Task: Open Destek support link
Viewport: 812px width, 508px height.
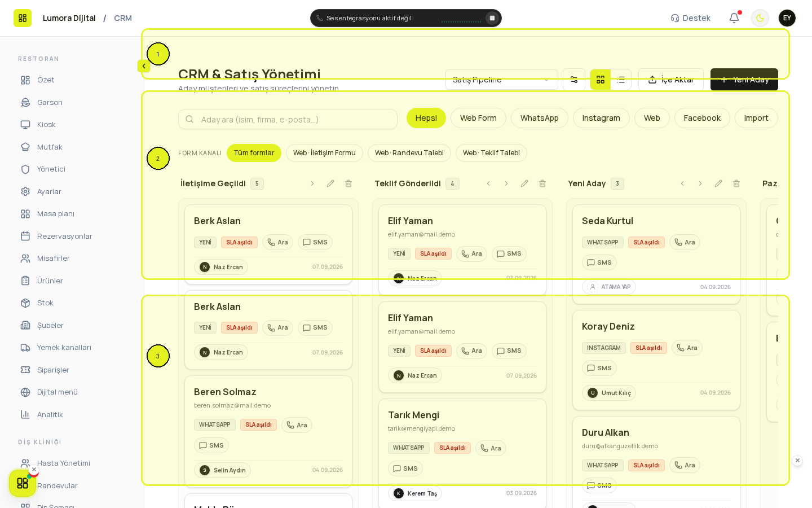Action: coord(691,18)
